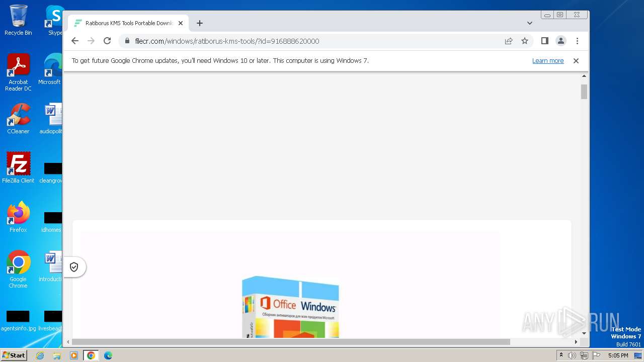Select the audiopolit Word document icon
The width and height of the screenshot is (644, 362).
[x=51, y=119]
